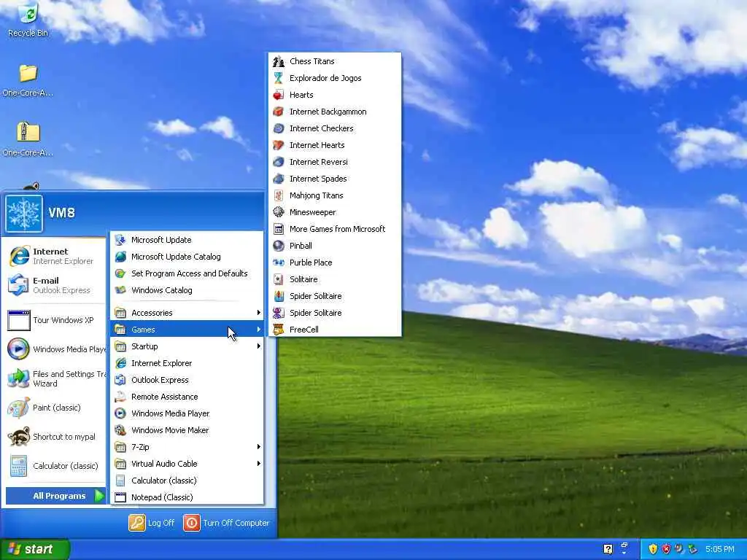The height and width of the screenshot is (560, 747).
Task: Click the Games submenu arrow
Action: pyautogui.click(x=259, y=330)
